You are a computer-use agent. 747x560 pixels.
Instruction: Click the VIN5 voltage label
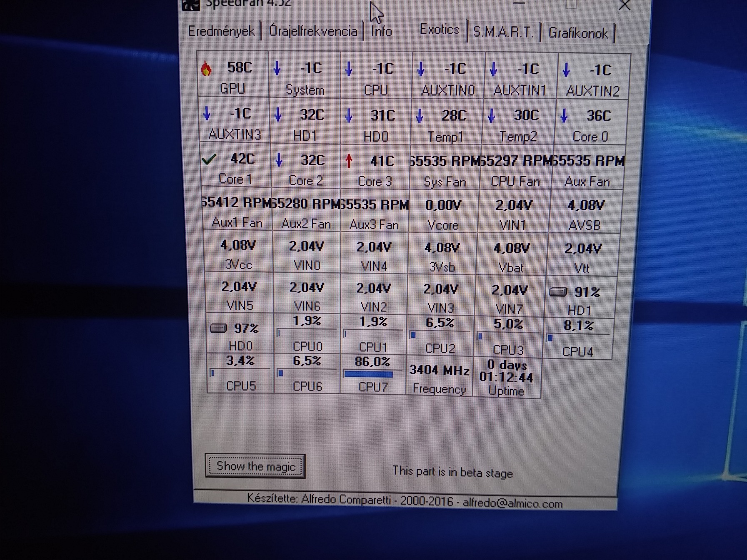(240, 306)
